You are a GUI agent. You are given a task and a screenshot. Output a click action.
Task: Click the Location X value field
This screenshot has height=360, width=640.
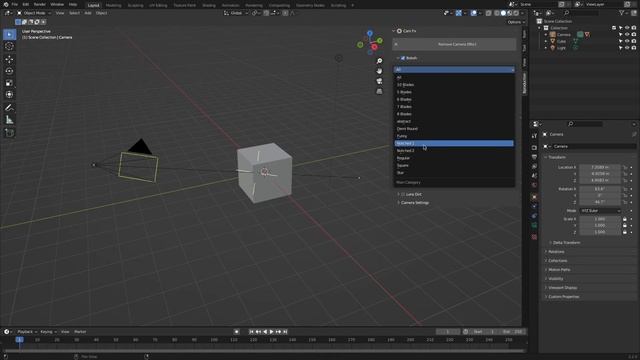(600, 167)
